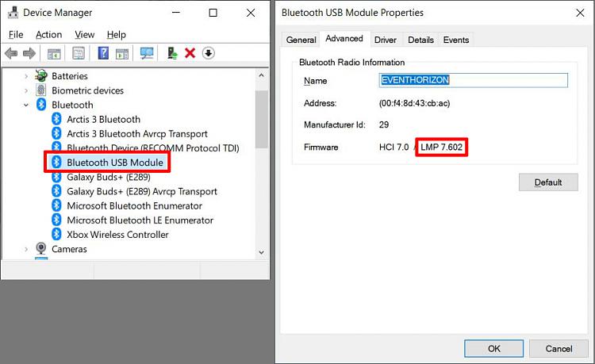
Task: Click the red X Uninstall device icon
Action: tap(190, 53)
